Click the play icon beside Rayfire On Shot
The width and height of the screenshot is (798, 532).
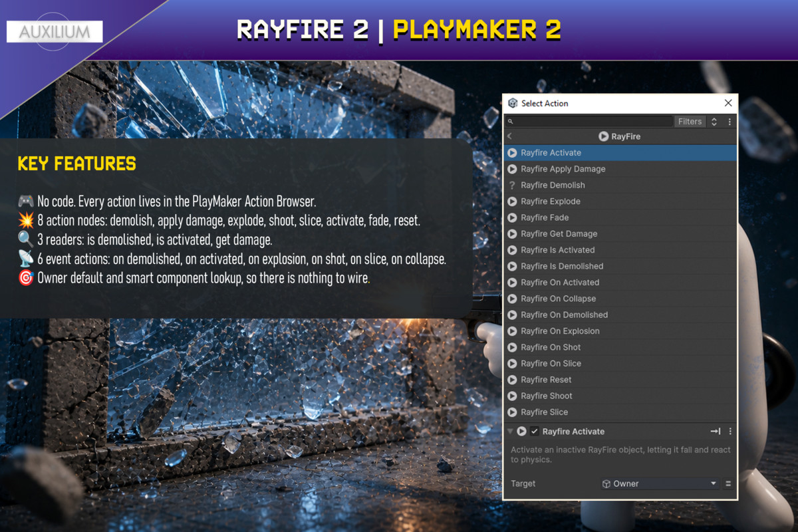(512, 347)
